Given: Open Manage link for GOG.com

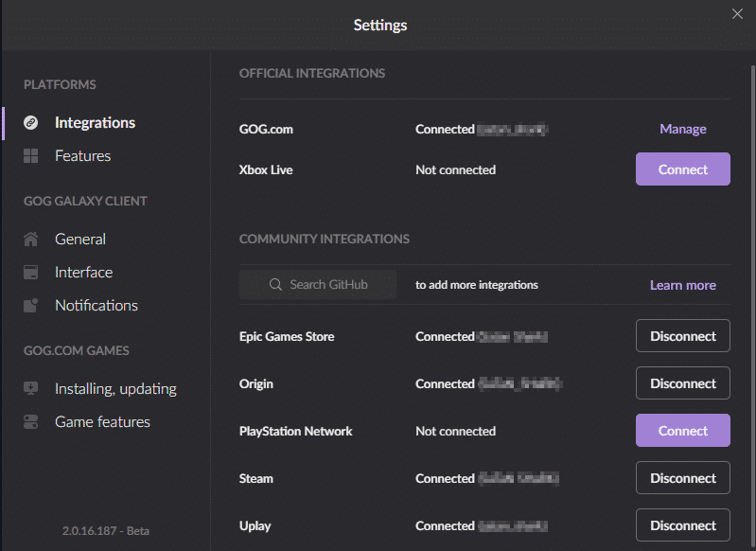Looking at the screenshot, I should 682,129.
